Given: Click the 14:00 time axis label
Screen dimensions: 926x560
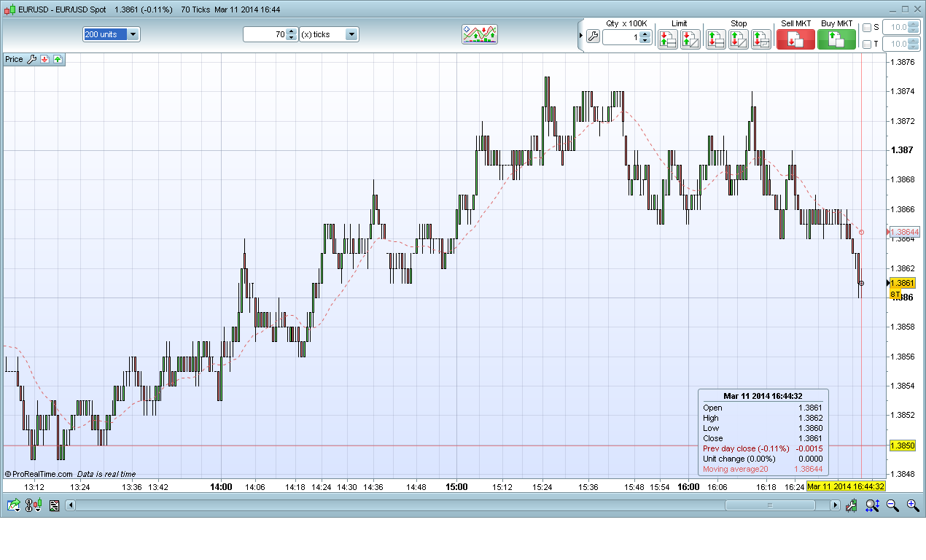Looking at the screenshot, I should [x=221, y=486].
